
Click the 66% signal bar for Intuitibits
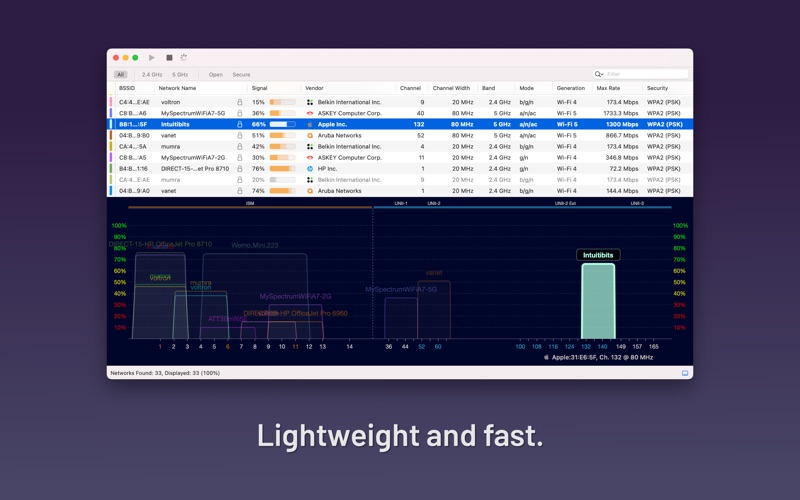[283, 124]
